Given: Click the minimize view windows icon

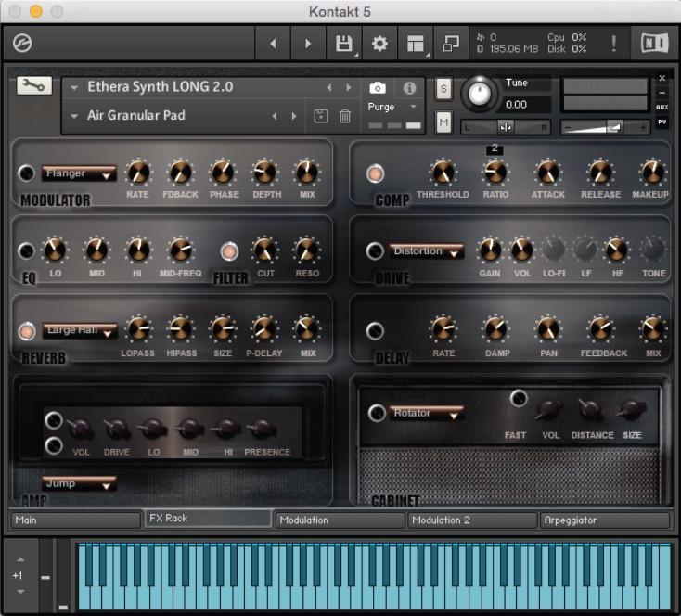Looking at the screenshot, I should tap(451, 44).
